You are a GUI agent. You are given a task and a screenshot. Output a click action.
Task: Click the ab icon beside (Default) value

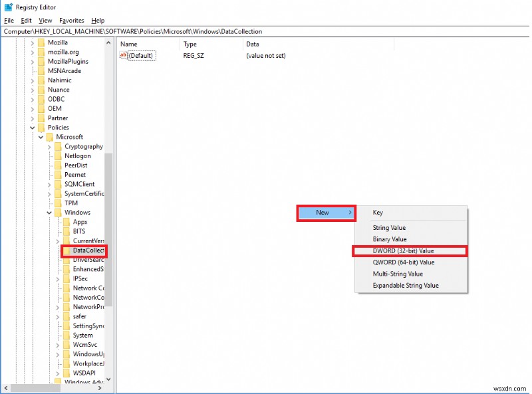[123, 55]
